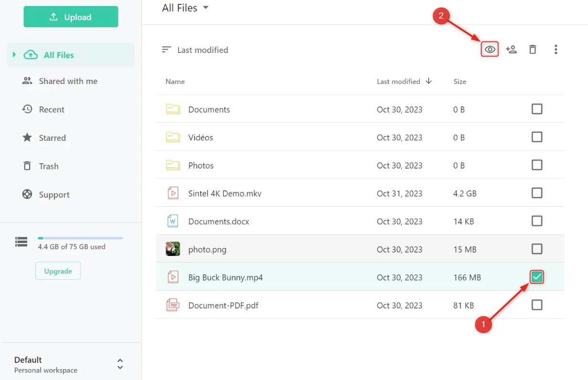Click the Sintel 4K Demo.mkv video icon
Viewport: 588px width, 380px height.
tap(173, 193)
